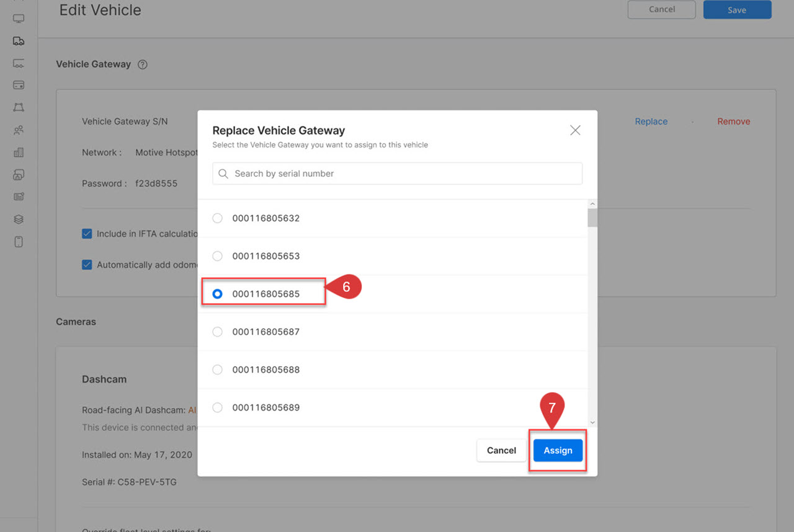
Task: Select gateway serial 000116805687
Action: 217,332
